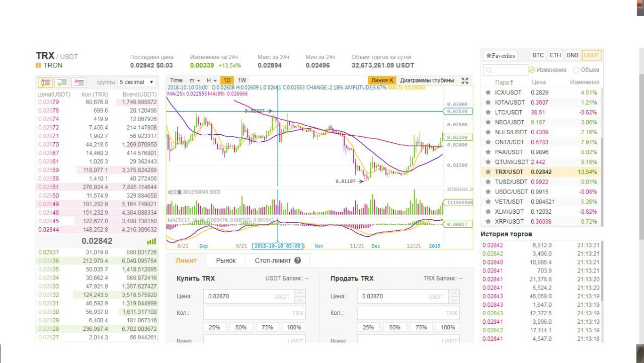The image size is (644, 363).
Task: Click the bid price 0.02837 row
Action: click(x=98, y=252)
